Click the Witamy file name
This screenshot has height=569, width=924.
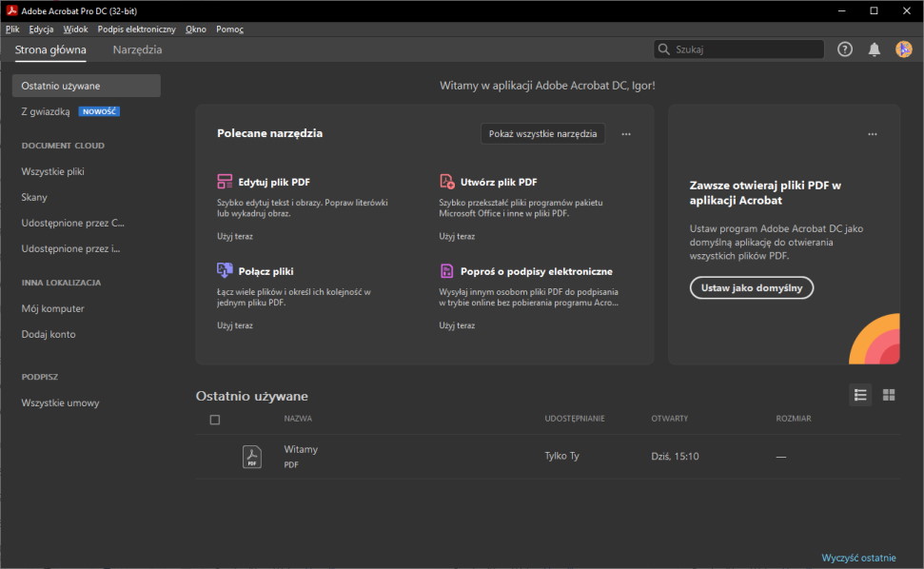click(x=301, y=449)
